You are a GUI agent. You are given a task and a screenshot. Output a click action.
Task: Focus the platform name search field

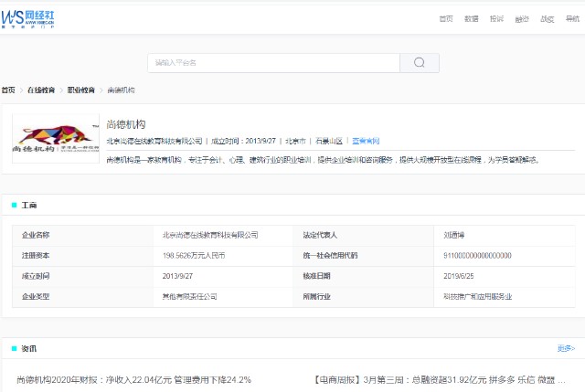pos(274,63)
